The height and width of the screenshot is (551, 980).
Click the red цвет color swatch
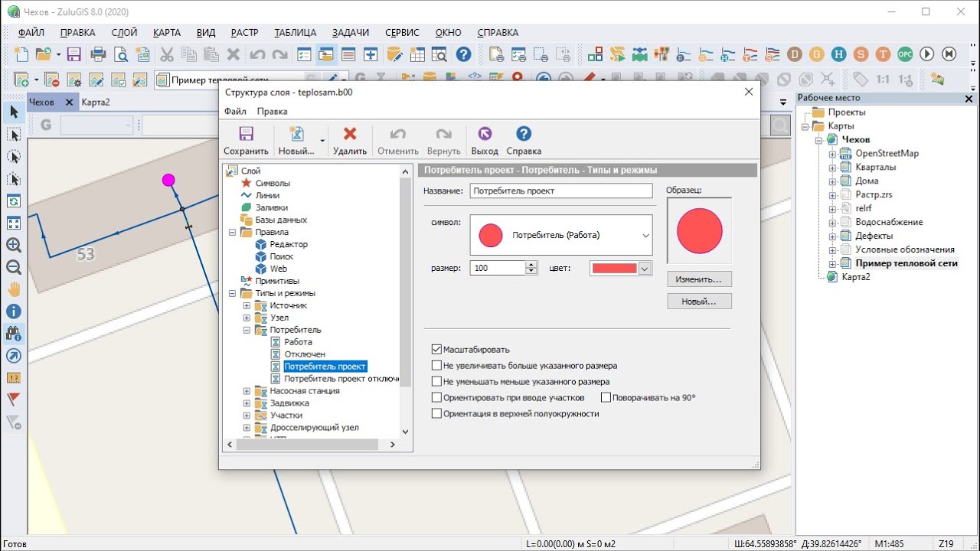pos(614,269)
